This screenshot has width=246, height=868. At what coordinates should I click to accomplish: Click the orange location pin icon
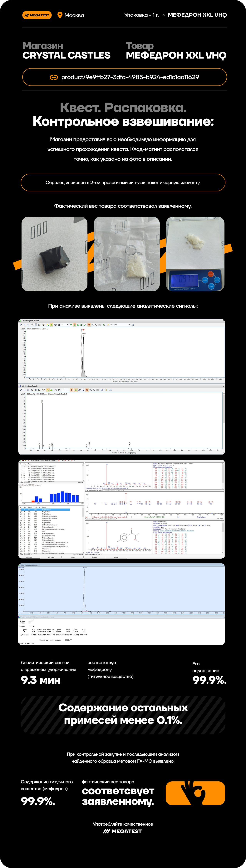pyautogui.click(x=60, y=15)
